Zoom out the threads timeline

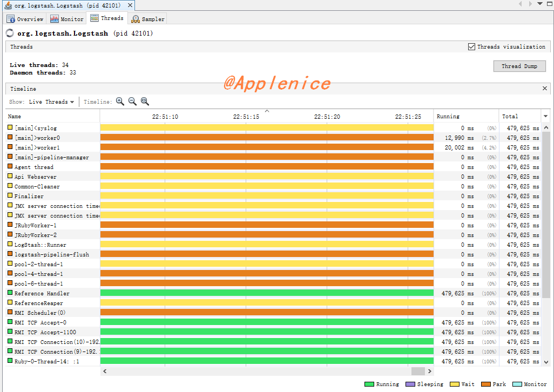pos(132,102)
